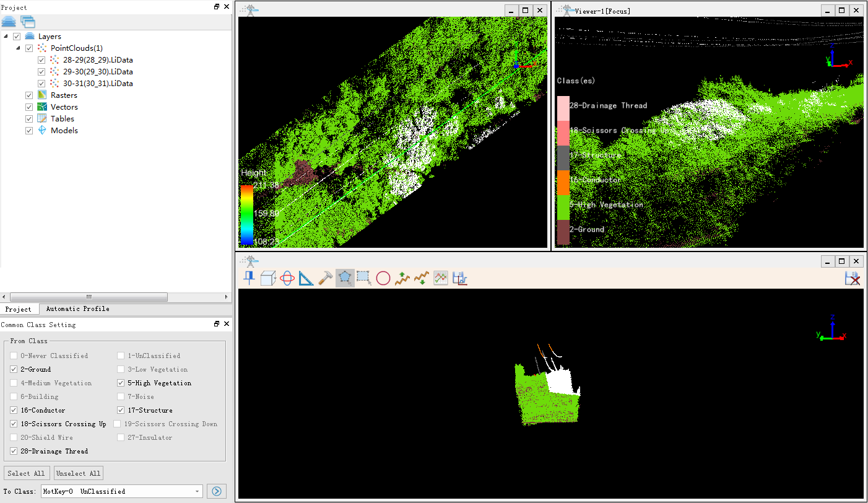Click the below-line selection tool with down arrow

[x=422, y=278]
